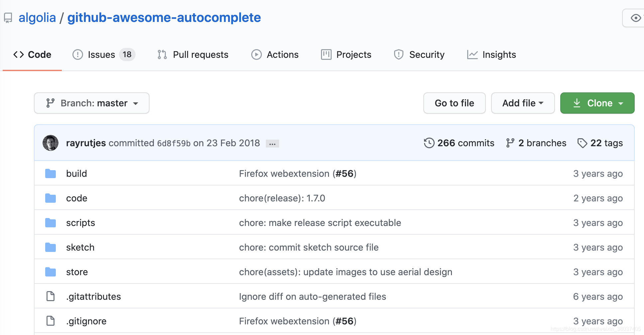The height and width of the screenshot is (335, 644).
Task: Open rayrutjes user profile link
Action: [86, 143]
